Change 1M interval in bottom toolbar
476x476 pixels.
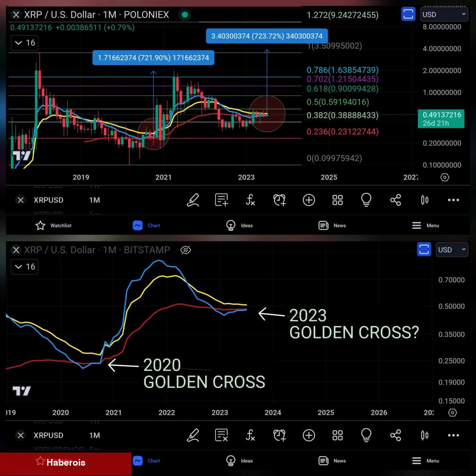(94, 435)
